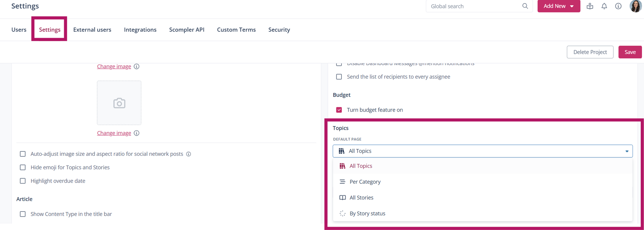Open notifications bell icon
This screenshot has height=230, width=644.
point(604,6)
